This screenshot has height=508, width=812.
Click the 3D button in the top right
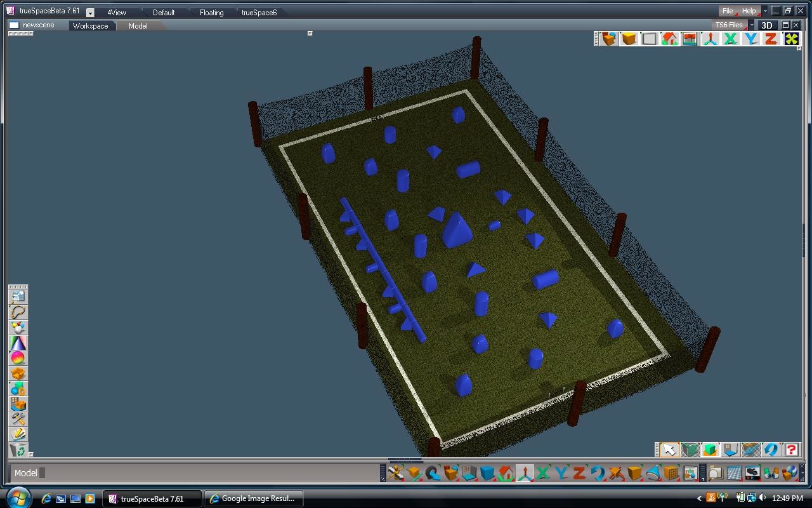[x=766, y=25]
